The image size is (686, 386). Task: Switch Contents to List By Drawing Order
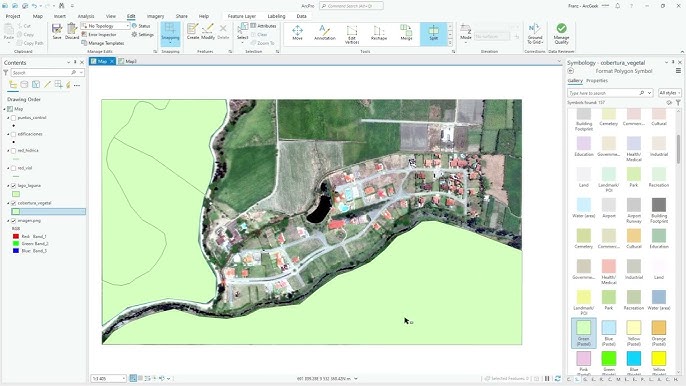[13, 85]
